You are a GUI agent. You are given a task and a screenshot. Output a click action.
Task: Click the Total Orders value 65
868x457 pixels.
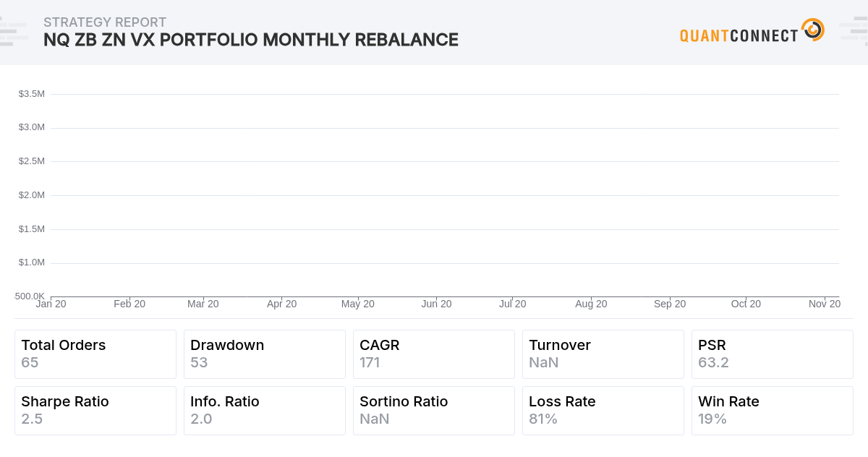(x=30, y=362)
